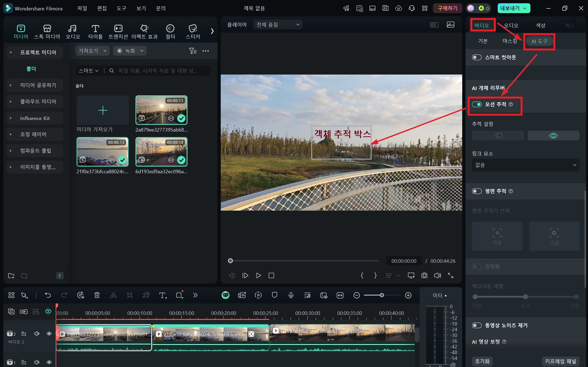Click the undo icon in timeline toolbar
This screenshot has width=588, height=367.
pyautogui.click(x=48, y=295)
